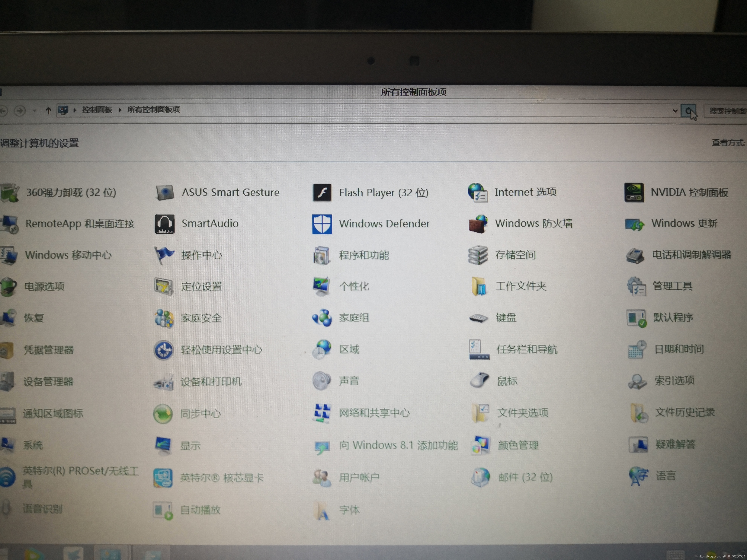The width and height of the screenshot is (747, 560).
Task: Open 疑难解答 icon
Action: pyautogui.click(x=638, y=445)
